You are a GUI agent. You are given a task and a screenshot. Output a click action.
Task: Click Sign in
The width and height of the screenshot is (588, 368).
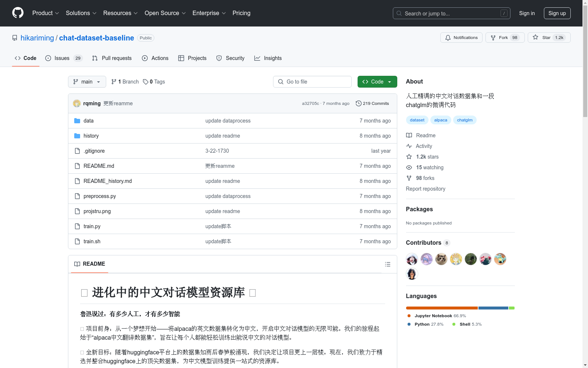pos(527,13)
